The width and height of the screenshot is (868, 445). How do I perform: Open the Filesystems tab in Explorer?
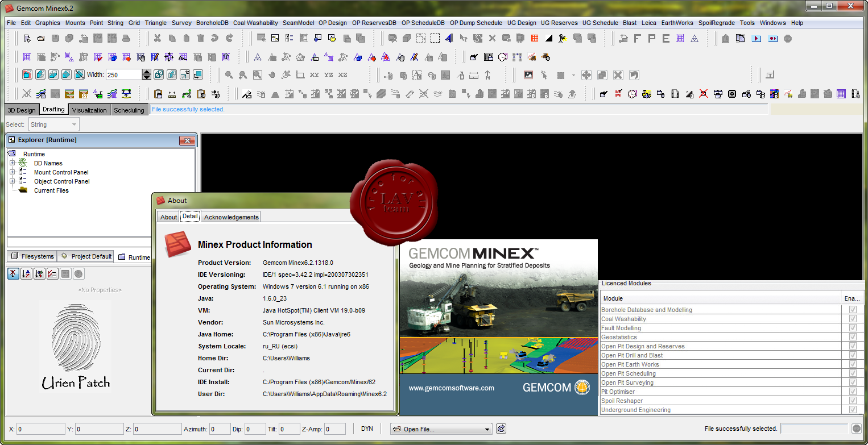click(32, 256)
